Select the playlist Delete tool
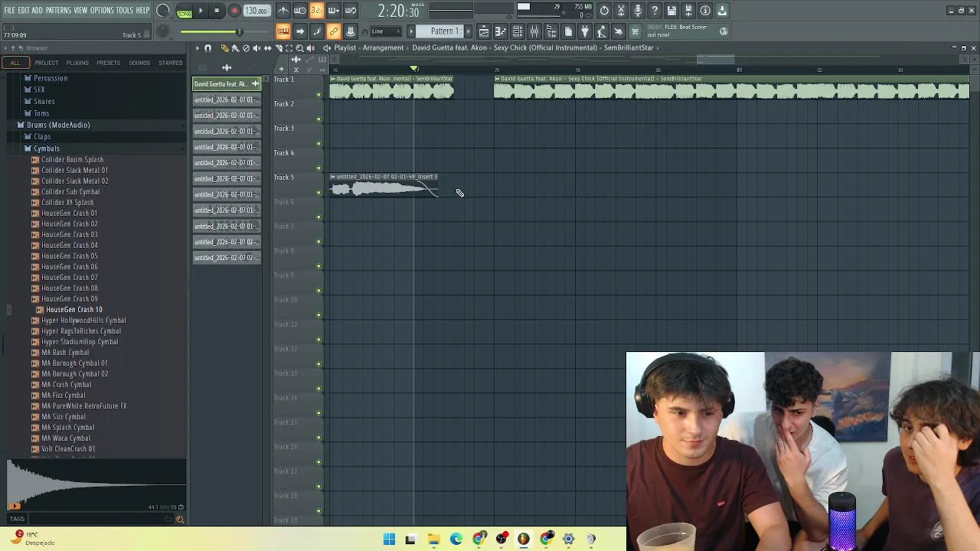980x551 pixels. [x=246, y=48]
